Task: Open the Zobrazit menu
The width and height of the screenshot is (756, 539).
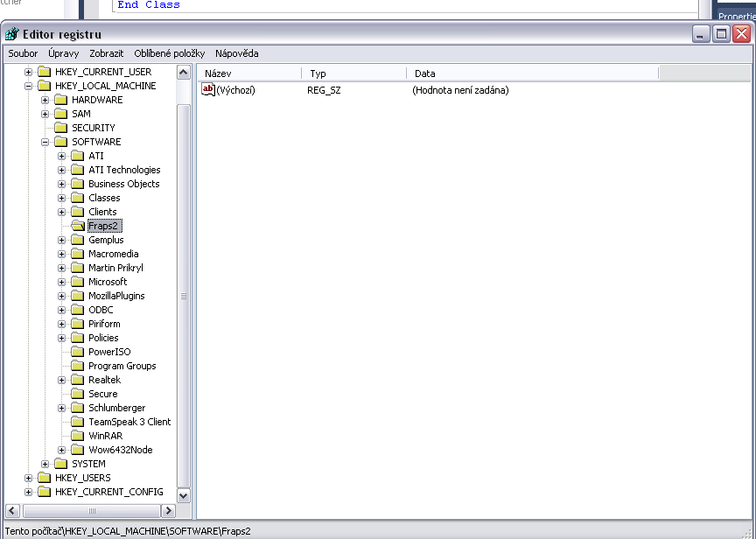Action: pyautogui.click(x=106, y=53)
